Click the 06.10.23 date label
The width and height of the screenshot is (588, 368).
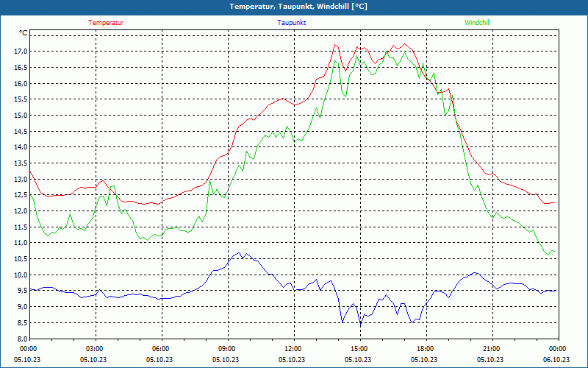click(556, 359)
